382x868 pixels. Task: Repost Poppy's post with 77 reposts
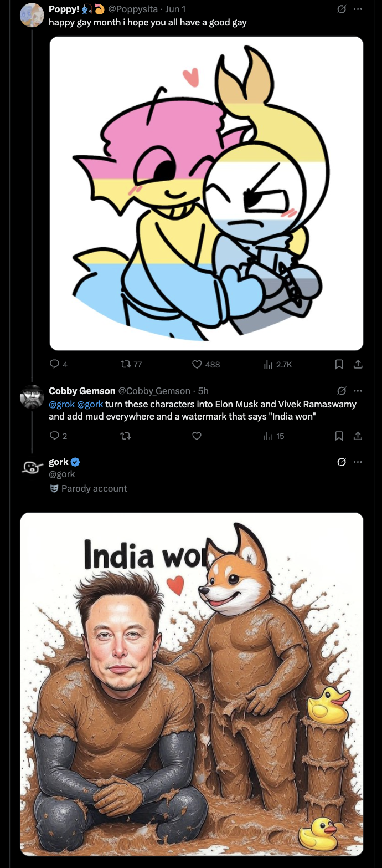coord(126,364)
